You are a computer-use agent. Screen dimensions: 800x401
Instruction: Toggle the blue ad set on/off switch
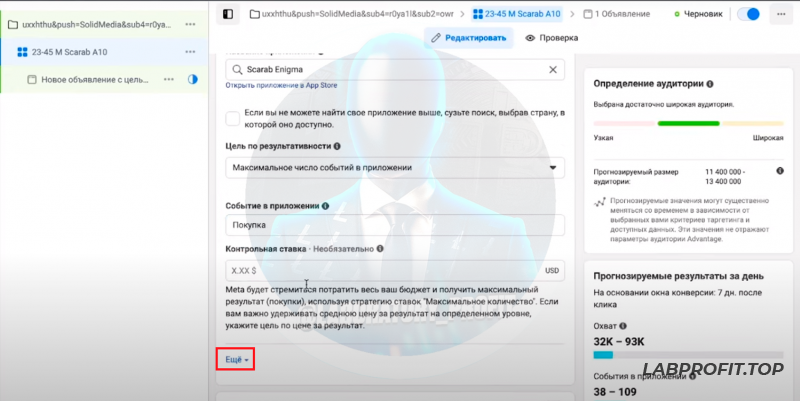point(748,14)
